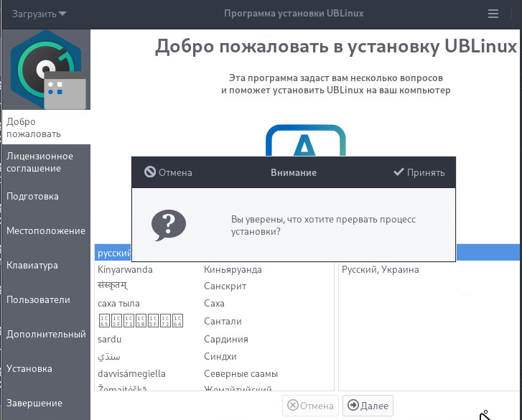The width and height of the screenshot is (522, 420).
Task: Select the Санскрит language row
Action: coord(214,286)
